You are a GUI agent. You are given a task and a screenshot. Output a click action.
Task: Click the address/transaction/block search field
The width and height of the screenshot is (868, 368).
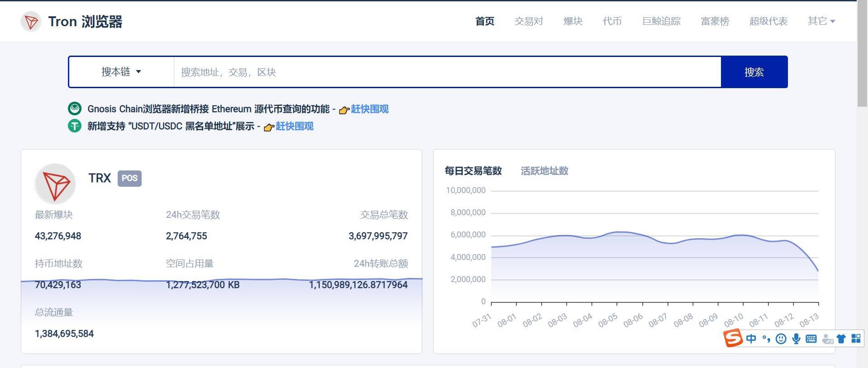447,72
